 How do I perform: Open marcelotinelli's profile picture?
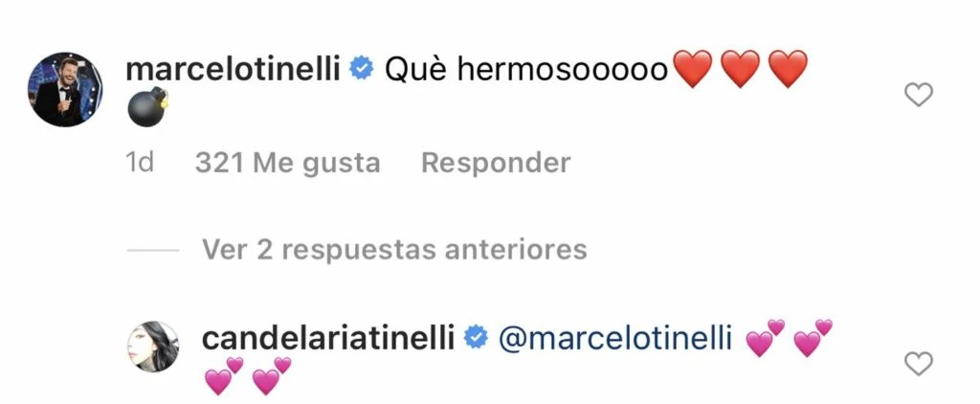pyautogui.click(x=65, y=89)
